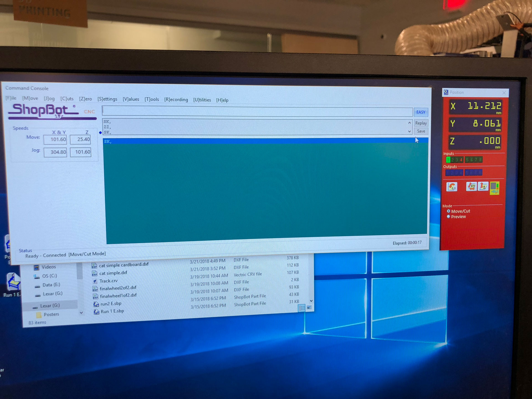
Task: Select finalwheel1of2.dxf in Explorer
Action: tap(118, 296)
